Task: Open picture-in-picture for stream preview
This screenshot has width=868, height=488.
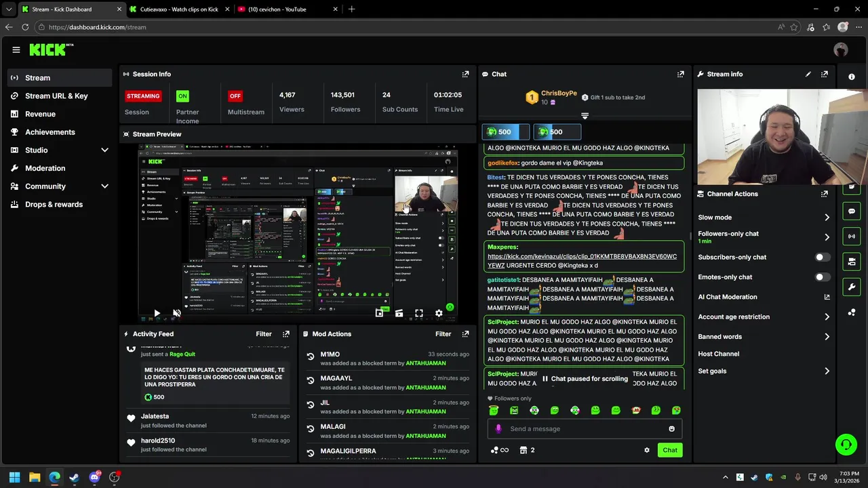Action: pos(379,313)
